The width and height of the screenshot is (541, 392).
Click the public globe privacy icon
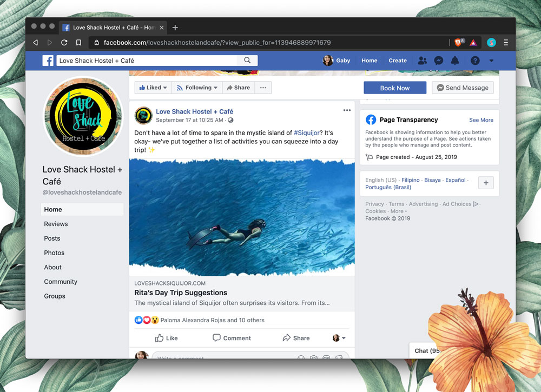[x=230, y=120]
